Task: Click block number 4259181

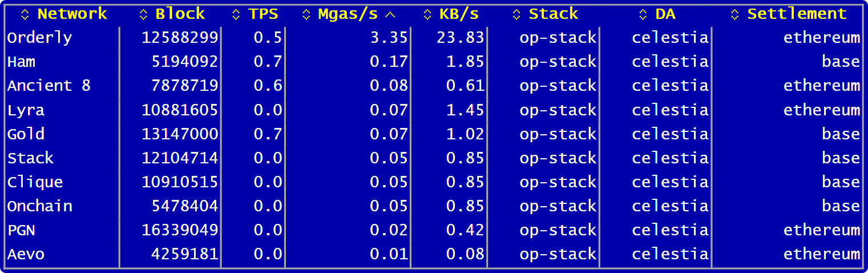Action: coord(185,254)
